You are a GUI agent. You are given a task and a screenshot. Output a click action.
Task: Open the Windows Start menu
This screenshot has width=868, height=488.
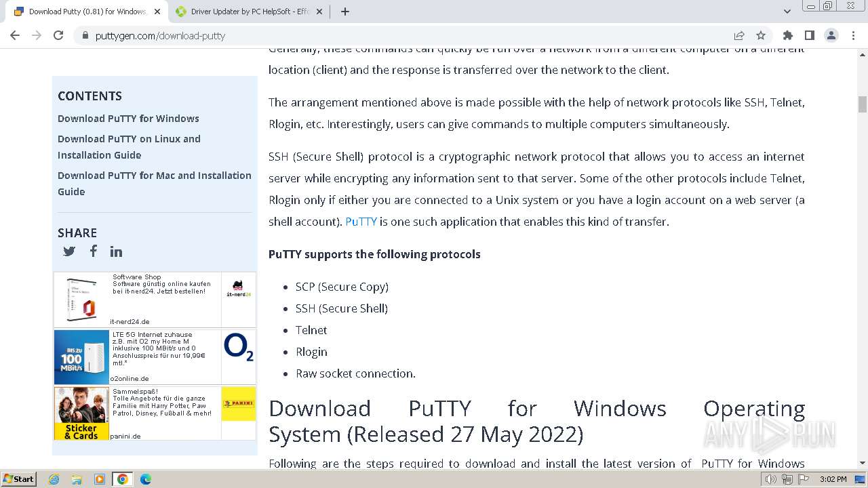coord(19,479)
